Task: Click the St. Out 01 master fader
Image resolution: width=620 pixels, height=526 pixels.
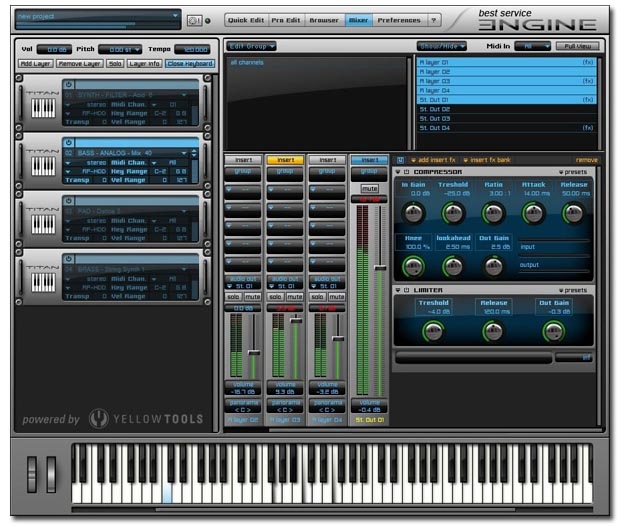Action: point(380,268)
